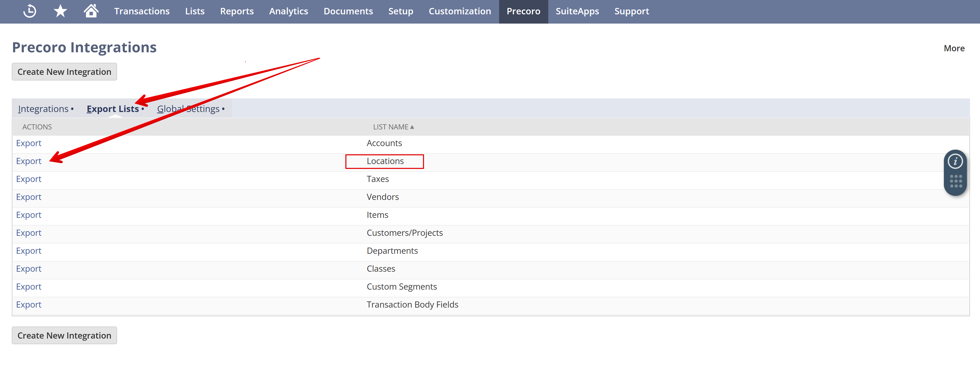Screen dimensions: 980x386
Task: Switch to the Export Lists tab
Action: pos(113,109)
